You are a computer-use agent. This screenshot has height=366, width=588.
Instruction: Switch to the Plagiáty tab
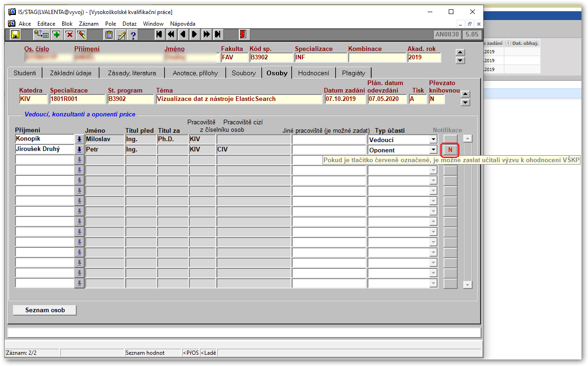[353, 73]
